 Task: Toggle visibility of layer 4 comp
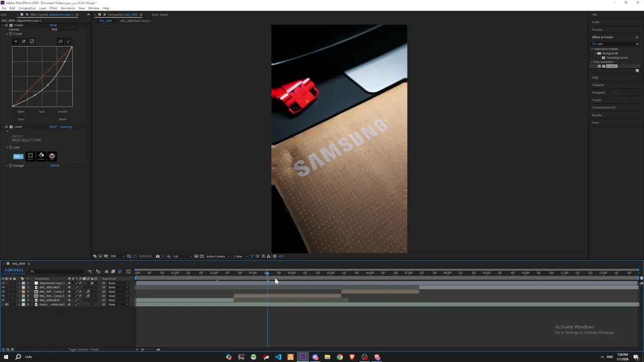(3, 296)
